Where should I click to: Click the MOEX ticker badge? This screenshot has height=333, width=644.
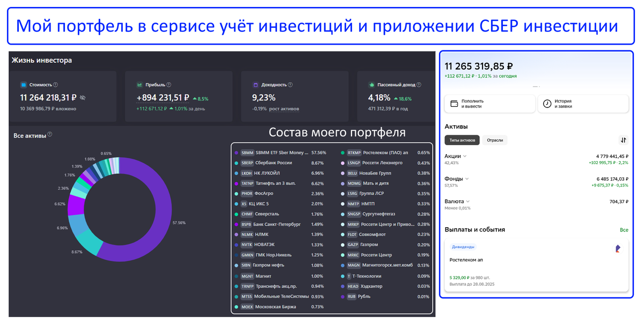pos(247,307)
